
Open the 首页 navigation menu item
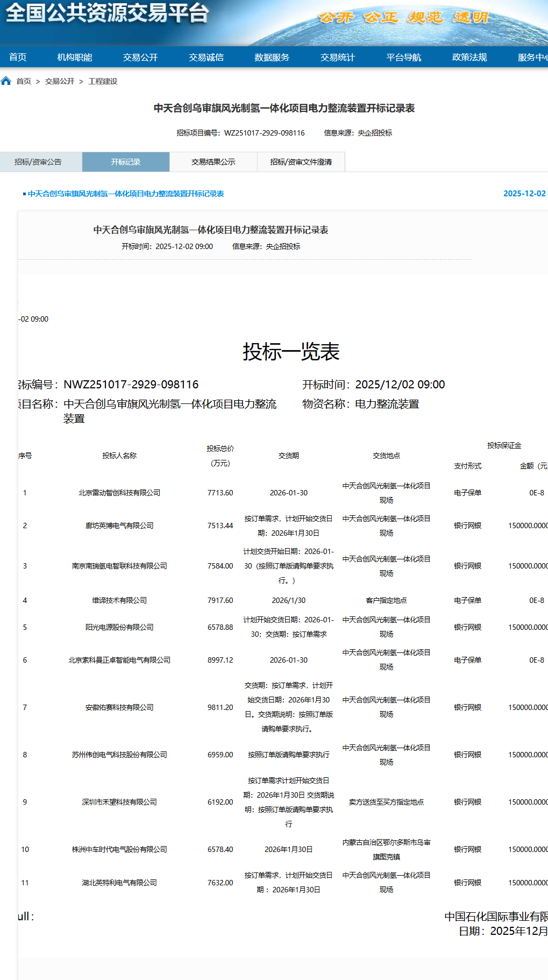point(18,57)
